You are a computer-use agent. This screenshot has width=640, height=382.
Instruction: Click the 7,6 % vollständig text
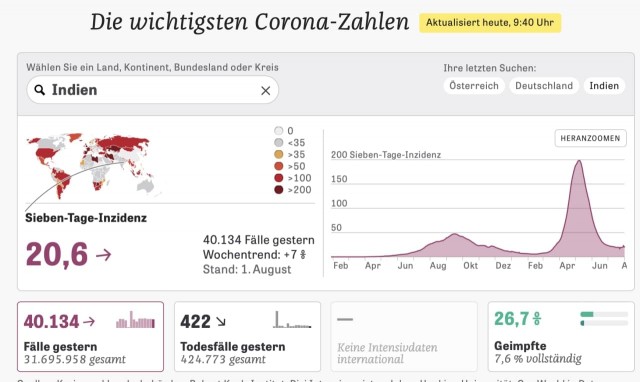tap(538, 359)
